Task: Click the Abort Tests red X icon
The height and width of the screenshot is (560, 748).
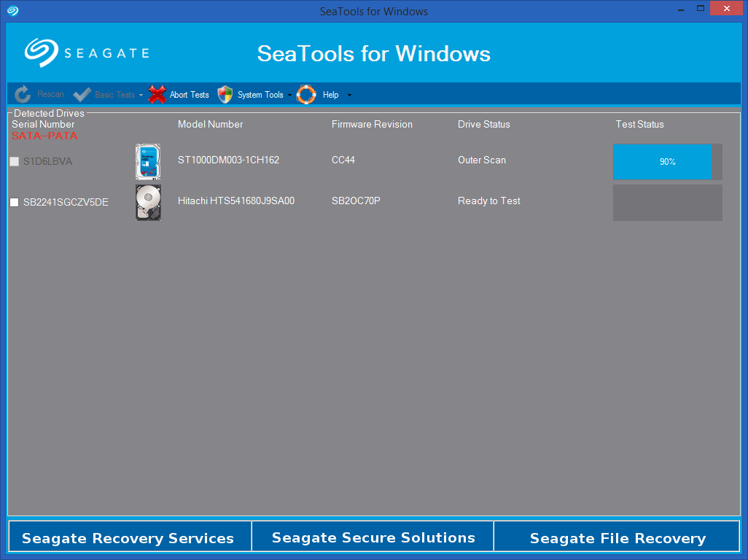Action: 156,94
